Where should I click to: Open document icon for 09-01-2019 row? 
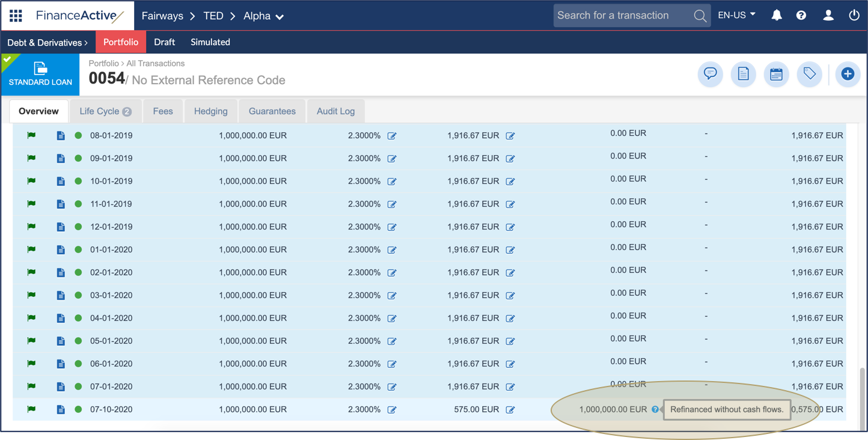pos(61,159)
